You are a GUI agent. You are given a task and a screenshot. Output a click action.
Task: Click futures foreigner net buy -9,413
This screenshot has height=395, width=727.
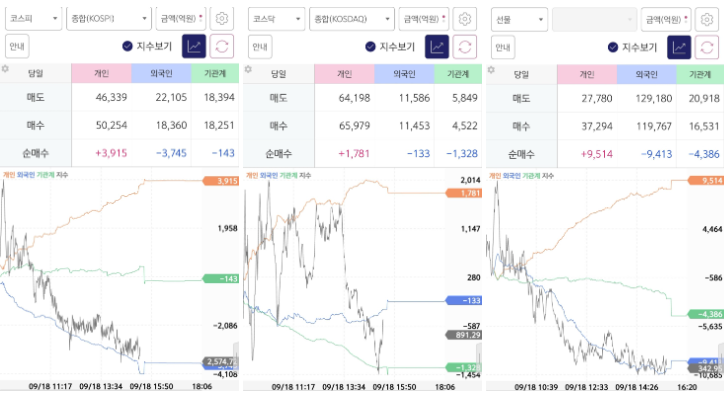click(x=657, y=154)
